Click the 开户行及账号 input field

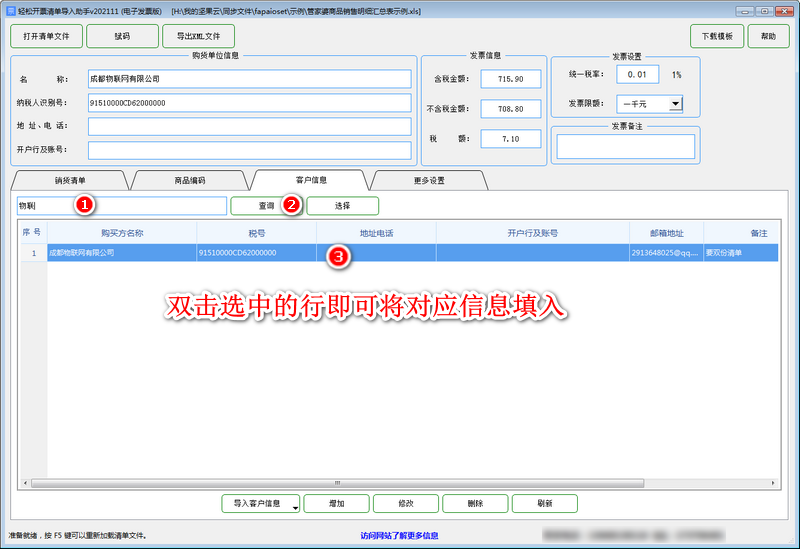[x=249, y=151]
